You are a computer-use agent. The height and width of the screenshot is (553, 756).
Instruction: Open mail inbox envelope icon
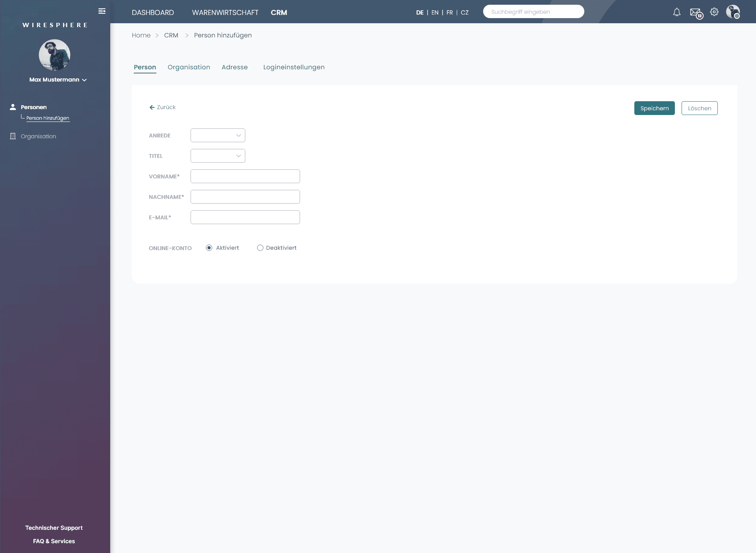click(x=695, y=13)
